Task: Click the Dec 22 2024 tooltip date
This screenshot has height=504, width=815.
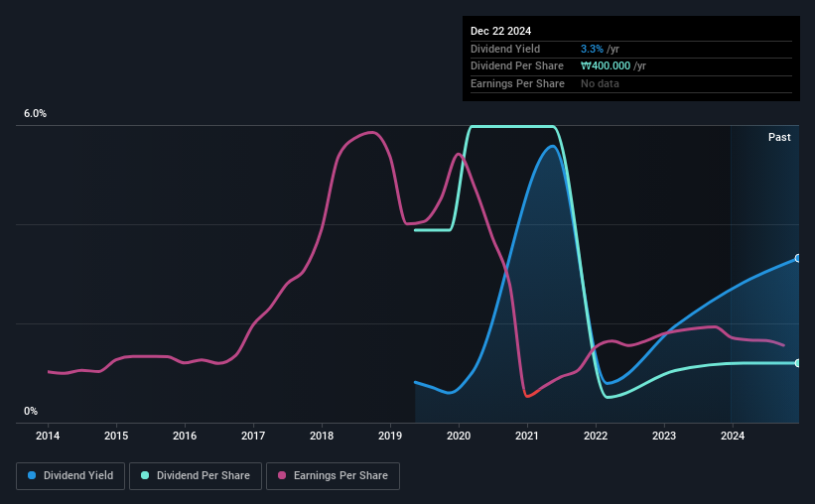Action: [500, 31]
